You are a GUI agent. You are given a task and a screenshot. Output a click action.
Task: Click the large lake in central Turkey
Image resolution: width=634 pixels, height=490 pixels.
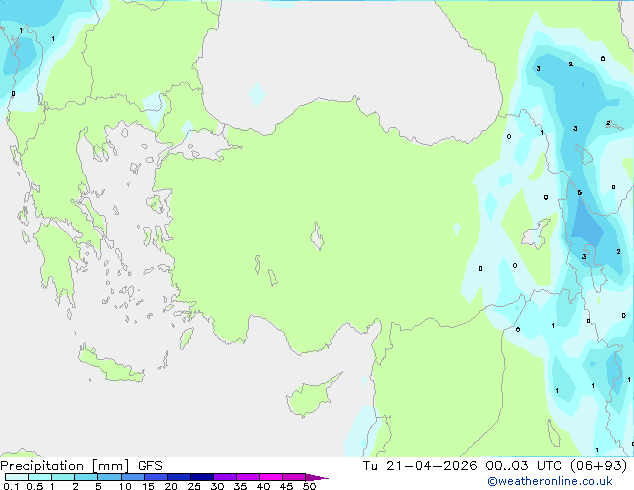point(317,236)
